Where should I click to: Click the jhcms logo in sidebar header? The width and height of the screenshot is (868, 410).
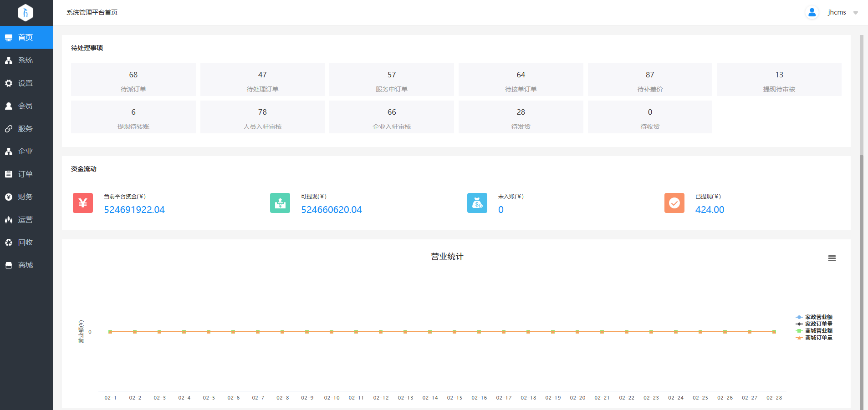[x=26, y=13]
